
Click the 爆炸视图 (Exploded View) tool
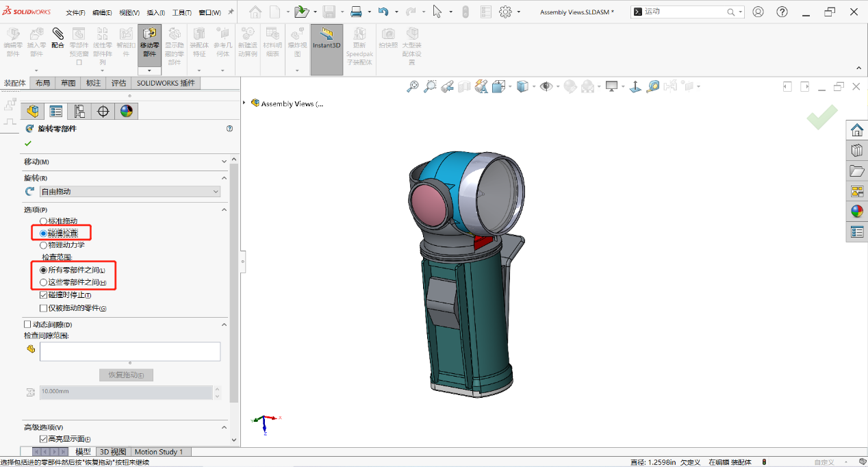point(297,42)
